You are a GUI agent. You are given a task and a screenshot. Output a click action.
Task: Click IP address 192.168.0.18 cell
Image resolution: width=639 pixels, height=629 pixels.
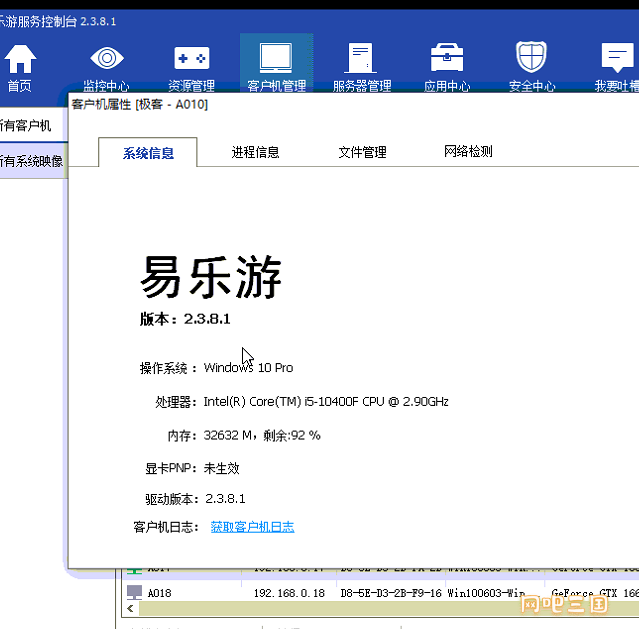tap(290, 593)
